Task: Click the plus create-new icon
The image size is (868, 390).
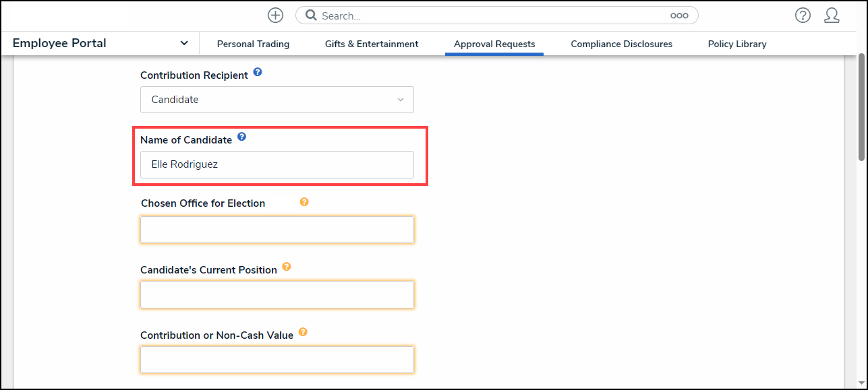Action: pos(275,15)
